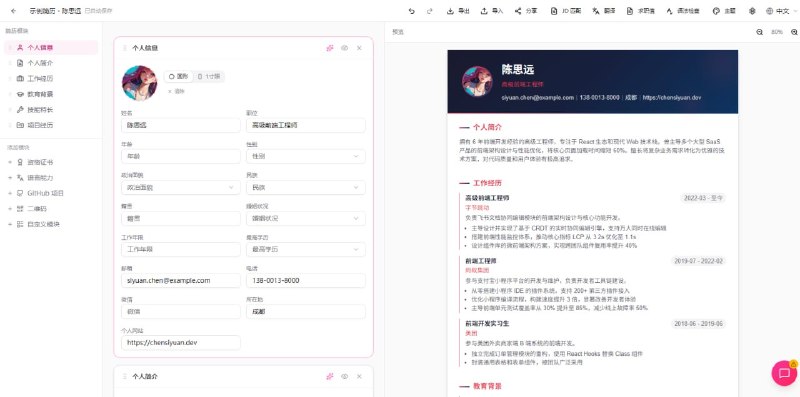
Task: Open the 政治面貌 dropdown
Action: [181, 187]
